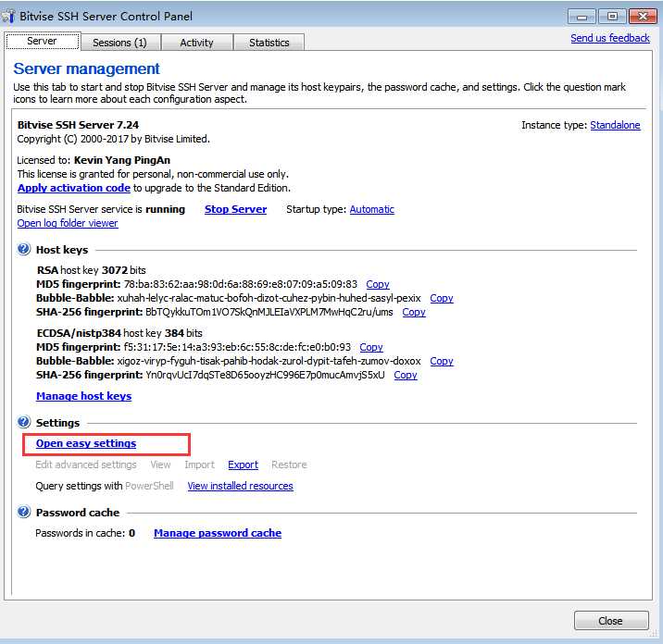Click the ECDSA MD5 value f5:31:17…
The height and width of the screenshot is (644, 663).
(237, 347)
